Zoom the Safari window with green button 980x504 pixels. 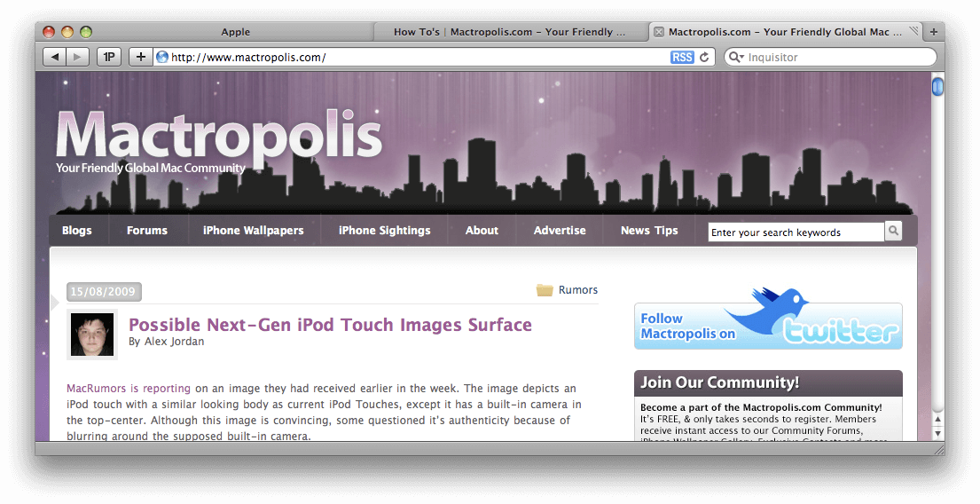click(86, 32)
